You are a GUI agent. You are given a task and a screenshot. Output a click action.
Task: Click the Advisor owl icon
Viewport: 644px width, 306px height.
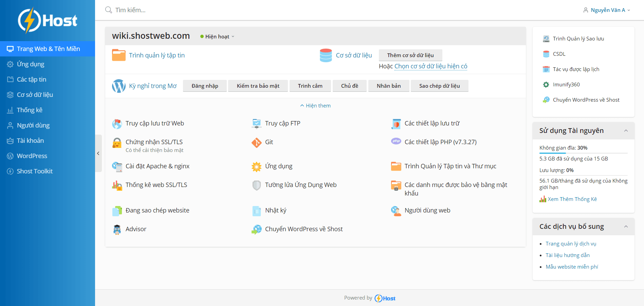click(x=117, y=230)
